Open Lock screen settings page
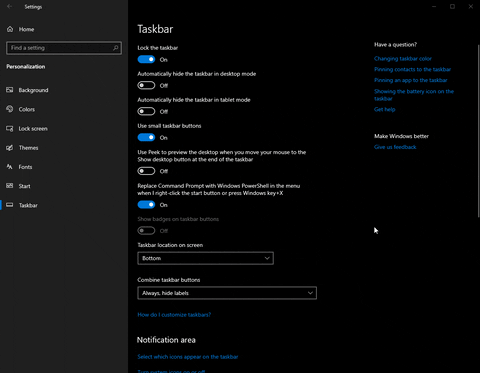 pos(33,129)
